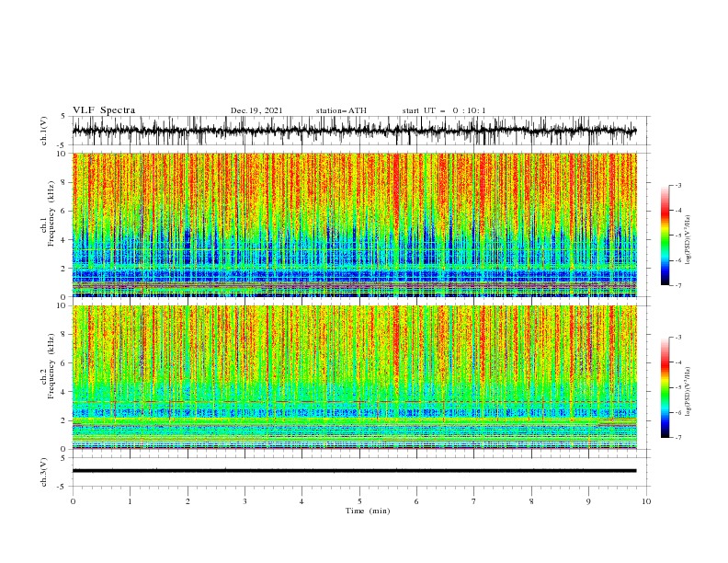Click the upper ch.1 PSD color bar
728x563 pixels.
coord(665,236)
